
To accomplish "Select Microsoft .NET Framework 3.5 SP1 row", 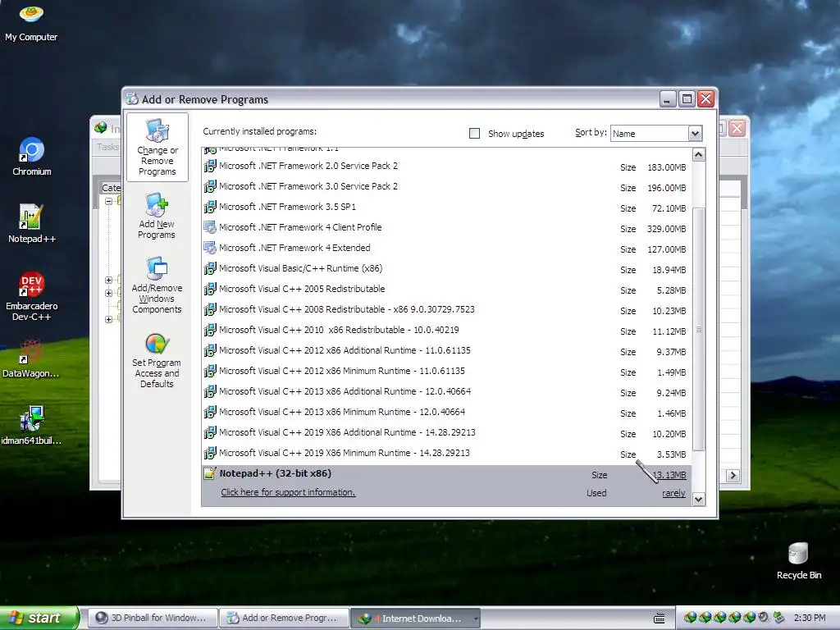I will coord(446,207).
